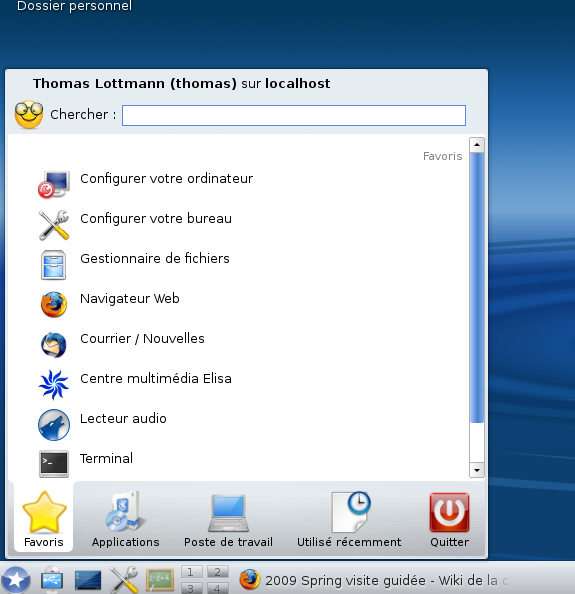Click the scrollbar down arrow
This screenshot has width=575, height=594.
(x=477, y=470)
